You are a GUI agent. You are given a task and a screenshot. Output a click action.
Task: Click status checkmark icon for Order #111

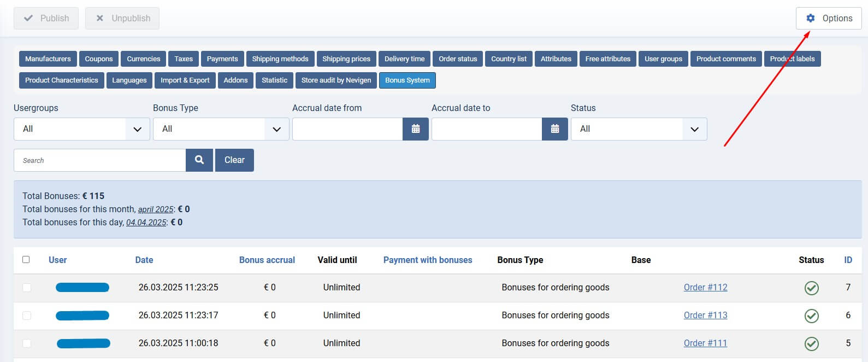click(x=812, y=343)
